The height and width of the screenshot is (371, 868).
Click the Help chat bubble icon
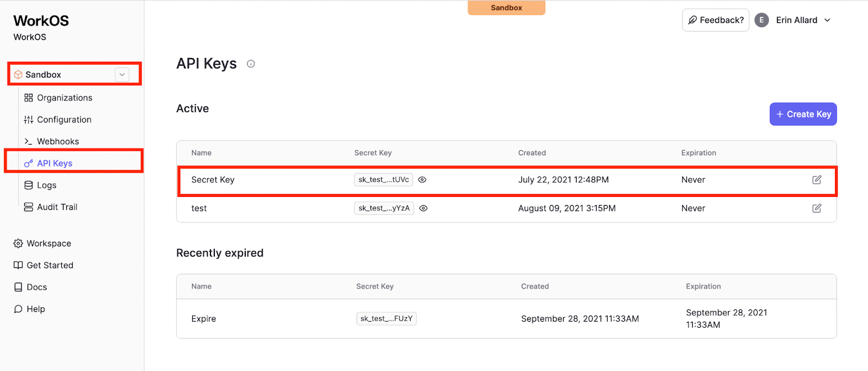pyautogui.click(x=18, y=309)
